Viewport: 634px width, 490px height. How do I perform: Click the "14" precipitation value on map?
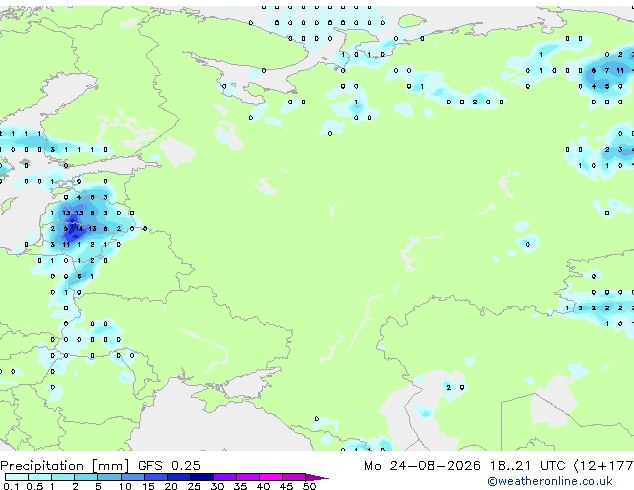click(79, 228)
